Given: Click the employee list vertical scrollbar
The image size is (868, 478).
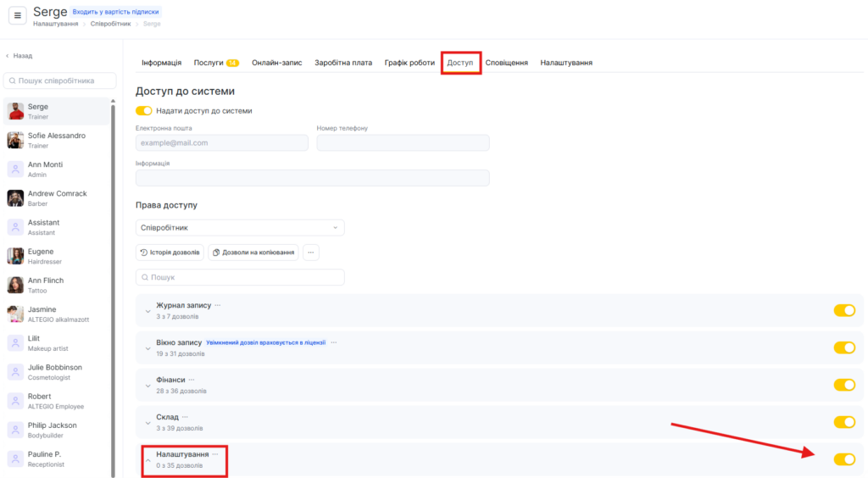Looking at the screenshot, I should [114, 254].
